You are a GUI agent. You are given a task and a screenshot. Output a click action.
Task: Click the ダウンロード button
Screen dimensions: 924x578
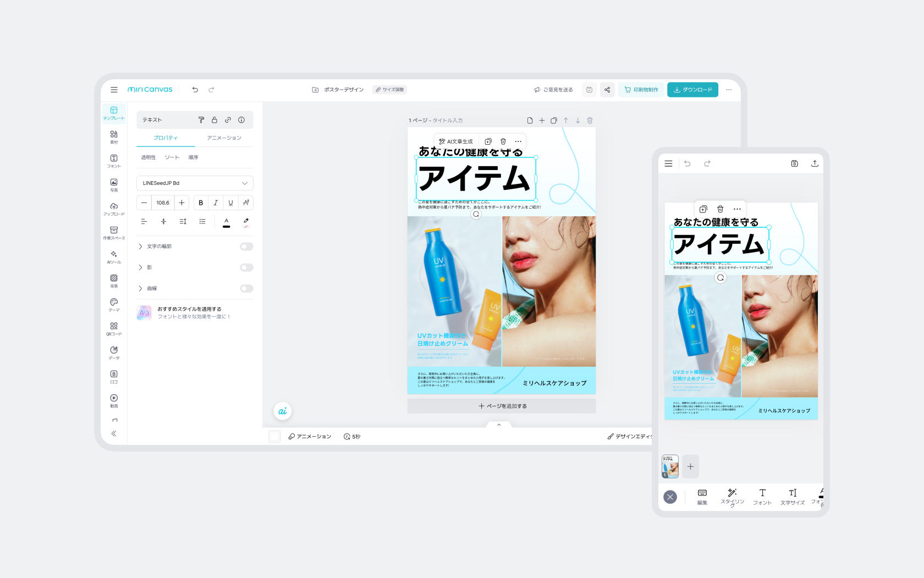point(692,90)
